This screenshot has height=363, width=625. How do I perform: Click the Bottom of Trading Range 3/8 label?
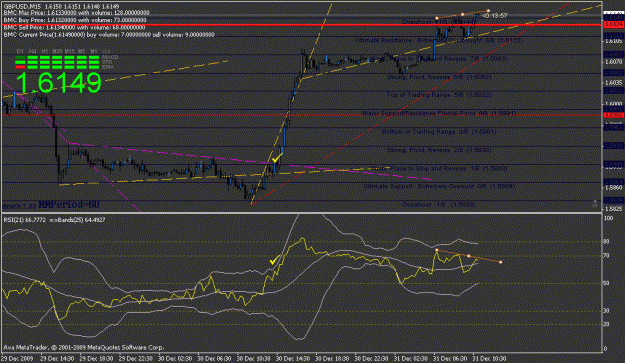pyautogui.click(x=439, y=131)
